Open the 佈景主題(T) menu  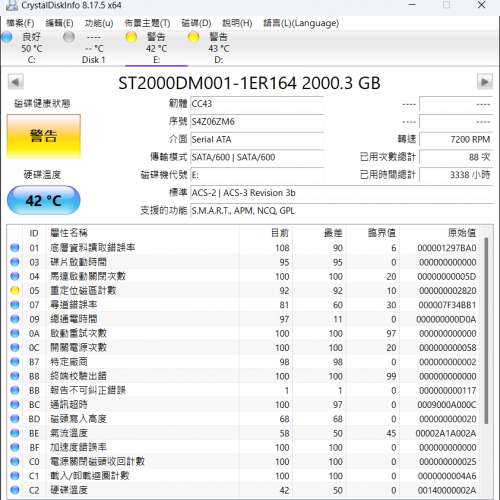(x=147, y=23)
